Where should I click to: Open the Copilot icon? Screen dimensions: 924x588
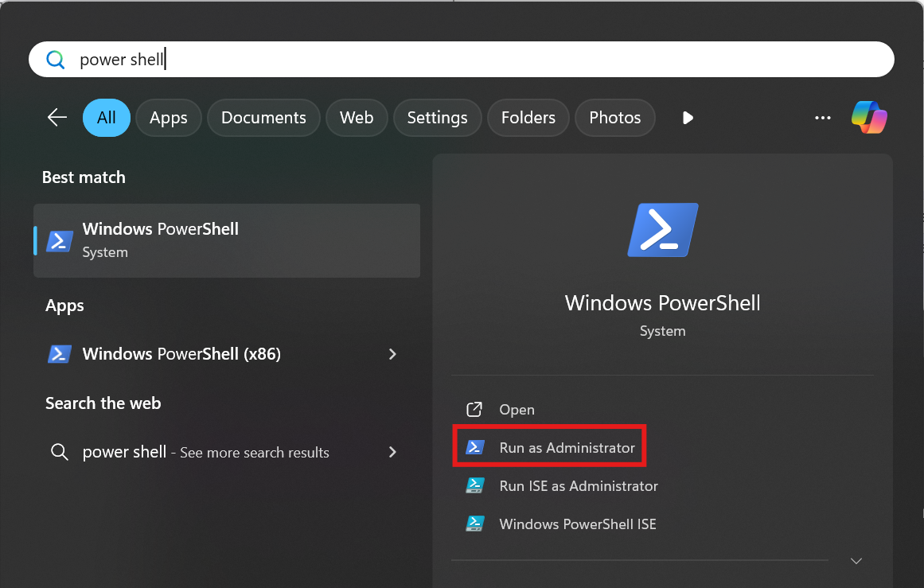tap(869, 117)
